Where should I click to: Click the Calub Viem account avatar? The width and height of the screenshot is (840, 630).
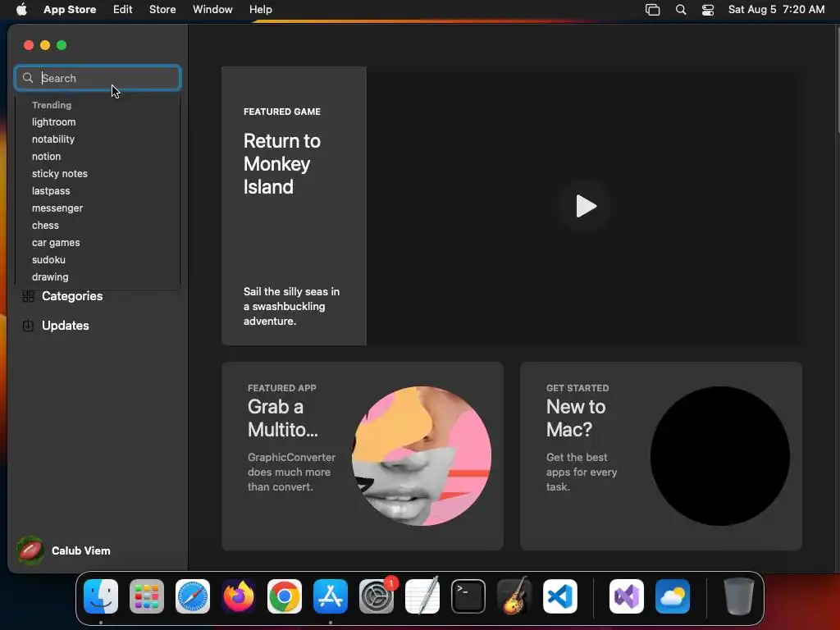[30, 550]
